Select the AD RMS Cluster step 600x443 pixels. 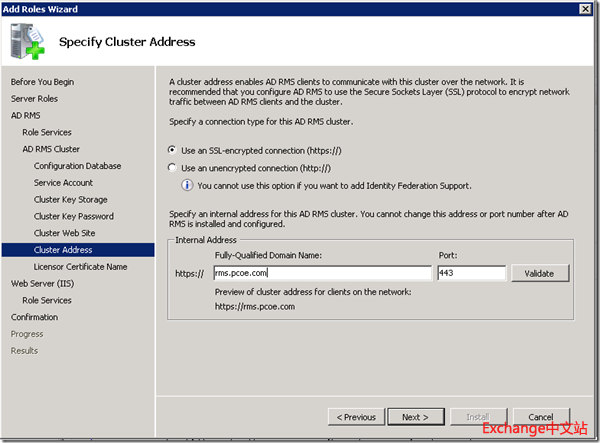point(51,149)
